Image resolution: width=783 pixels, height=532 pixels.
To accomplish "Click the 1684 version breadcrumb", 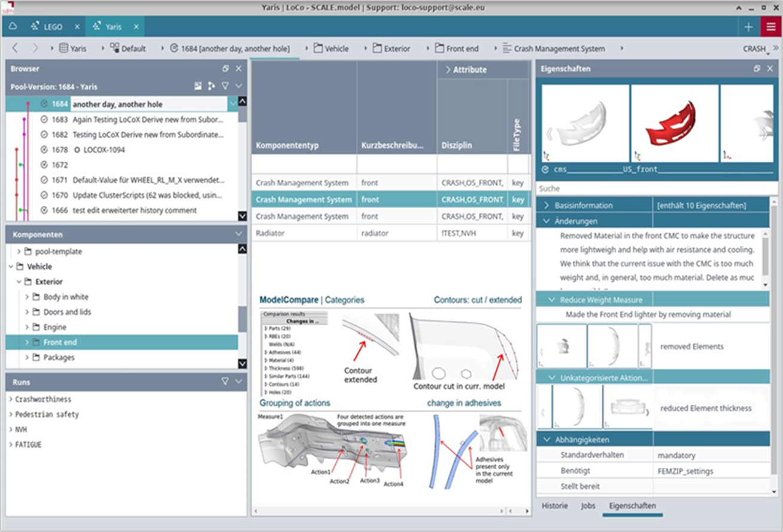I will pos(230,48).
